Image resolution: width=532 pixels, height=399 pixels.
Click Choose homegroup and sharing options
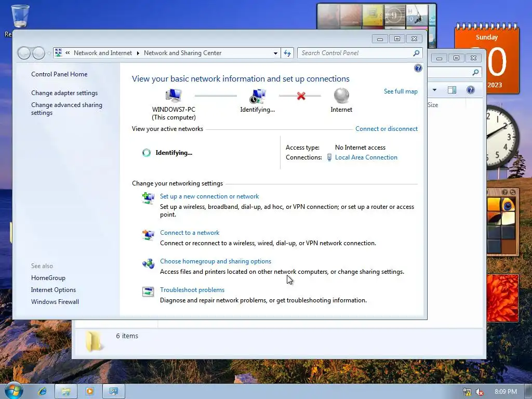[216, 261]
